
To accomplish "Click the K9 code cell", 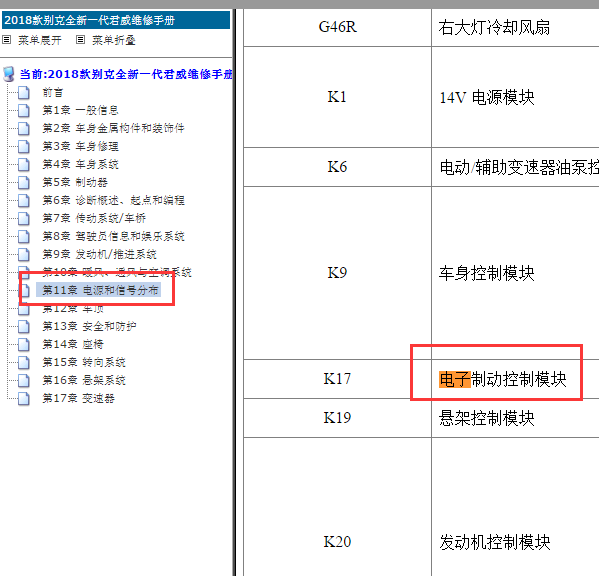I will coord(337,273).
